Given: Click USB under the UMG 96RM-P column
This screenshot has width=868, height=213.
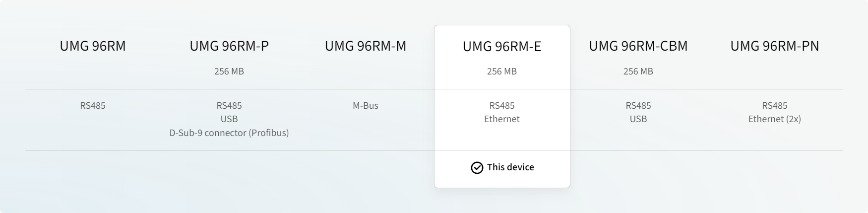Looking at the screenshot, I should click(x=229, y=119).
